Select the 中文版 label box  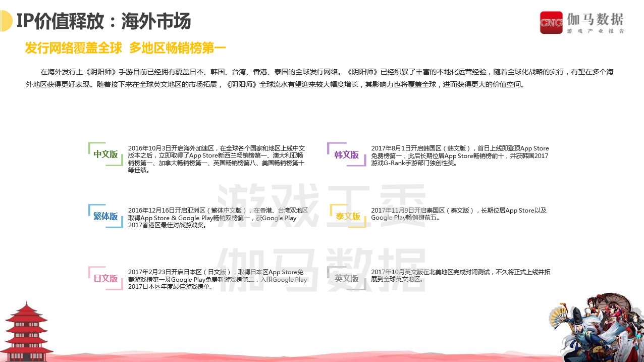[x=105, y=154]
